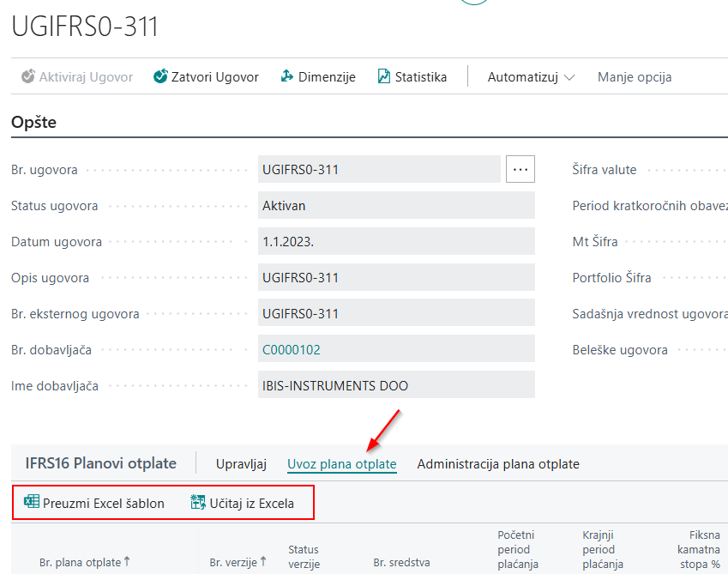The width and height of the screenshot is (728, 574).
Task: Click the page title UGIFRS0-311
Action: (x=85, y=27)
